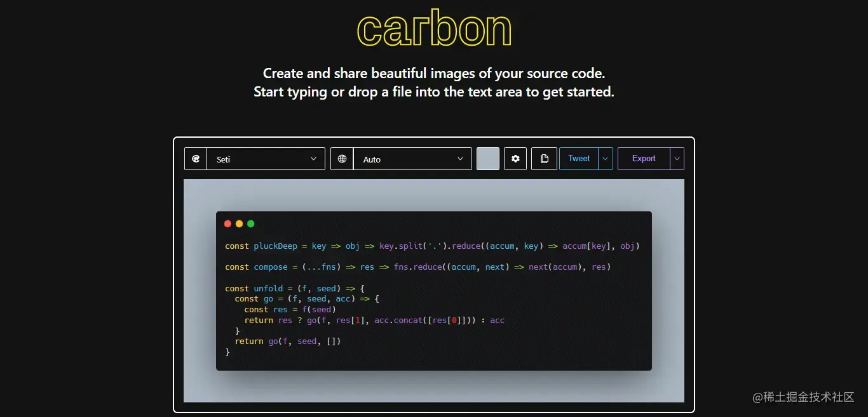Click the language globe icon

click(341, 159)
